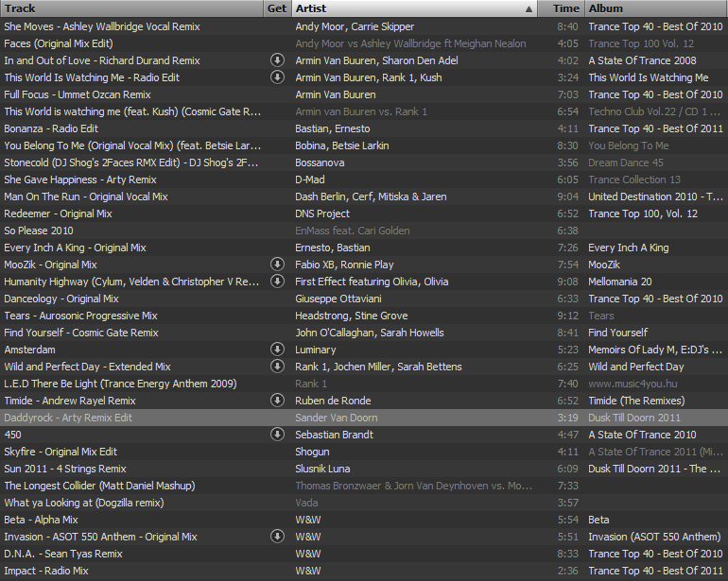Screen dimensions: 728x581
Task: Click artist John O'Callaghan, Sarah Howells
Action: coord(370,333)
